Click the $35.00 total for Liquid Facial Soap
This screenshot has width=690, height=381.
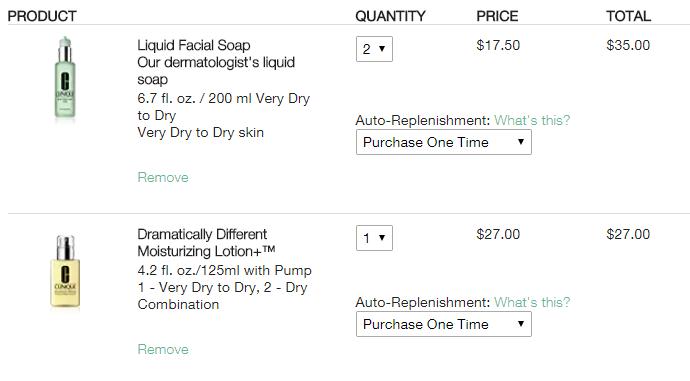(x=628, y=45)
